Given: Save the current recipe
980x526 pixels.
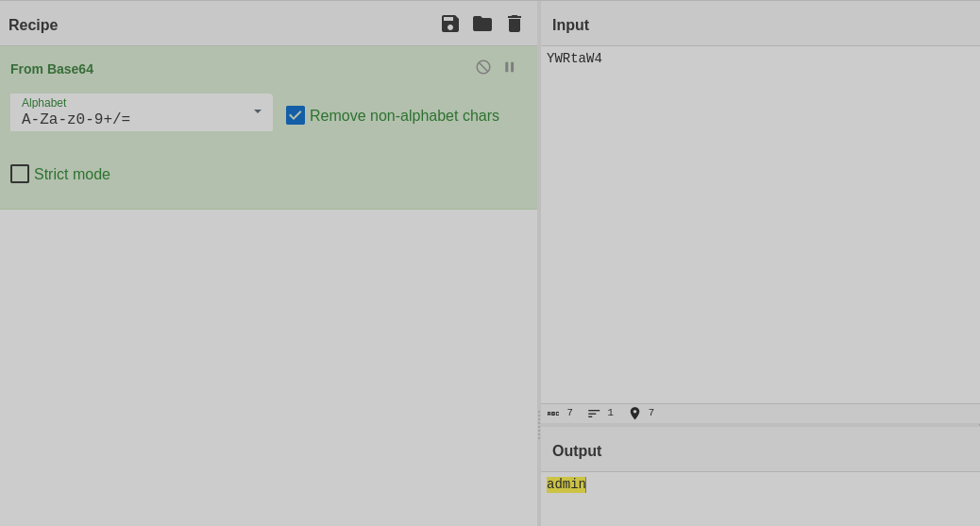Looking at the screenshot, I should pyautogui.click(x=450, y=24).
